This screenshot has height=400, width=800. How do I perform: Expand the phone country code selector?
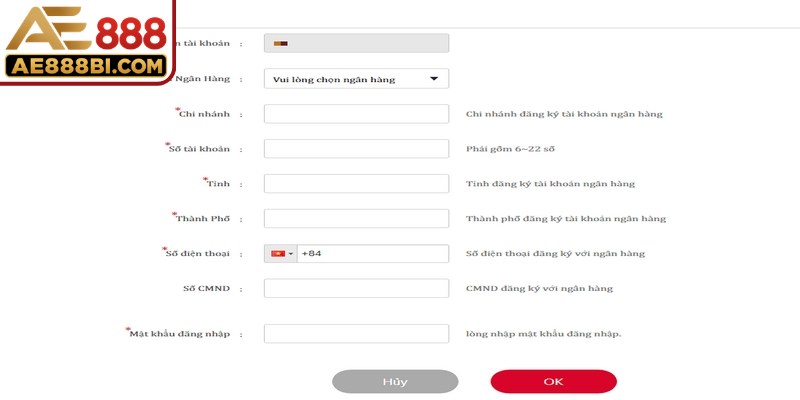(x=281, y=254)
